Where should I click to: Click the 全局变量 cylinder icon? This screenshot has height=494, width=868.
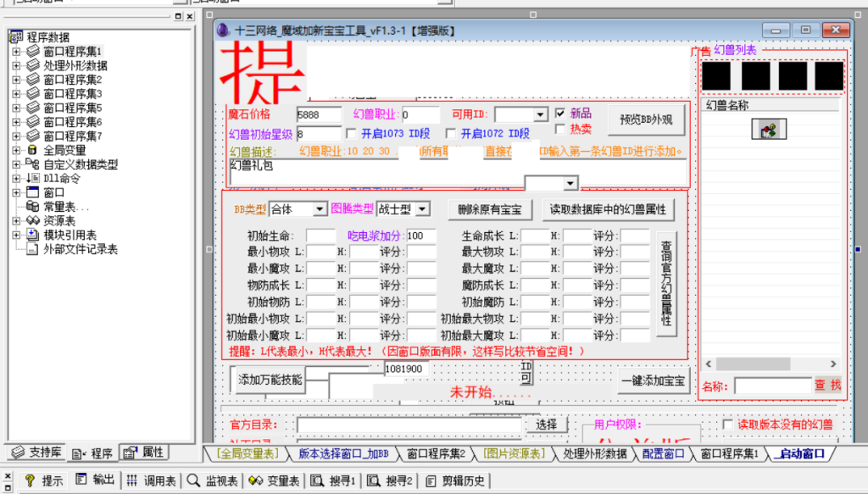32,150
